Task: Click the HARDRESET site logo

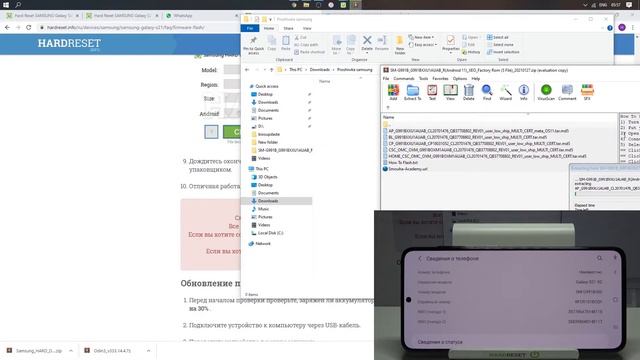Action: (x=69, y=44)
